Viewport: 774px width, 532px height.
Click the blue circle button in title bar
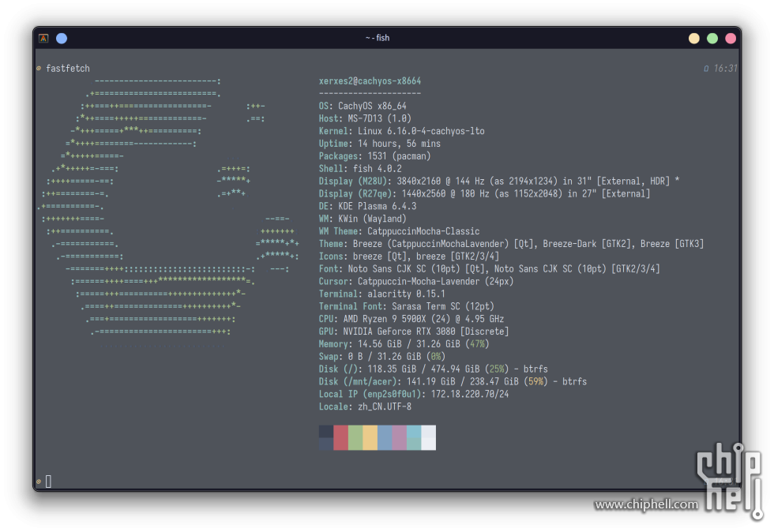click(62, 39)
